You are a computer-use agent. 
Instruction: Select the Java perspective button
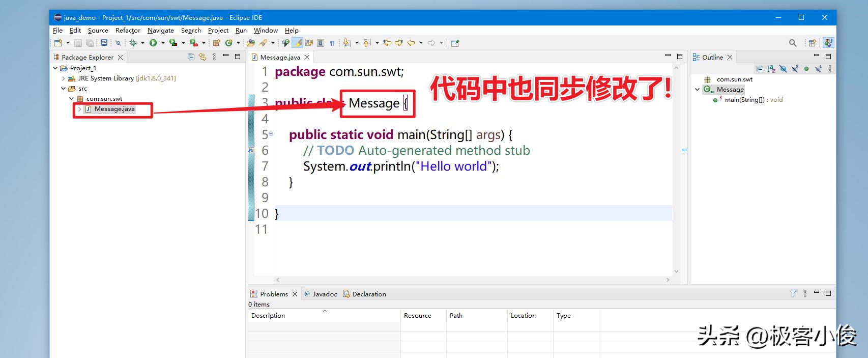(828, 43)
